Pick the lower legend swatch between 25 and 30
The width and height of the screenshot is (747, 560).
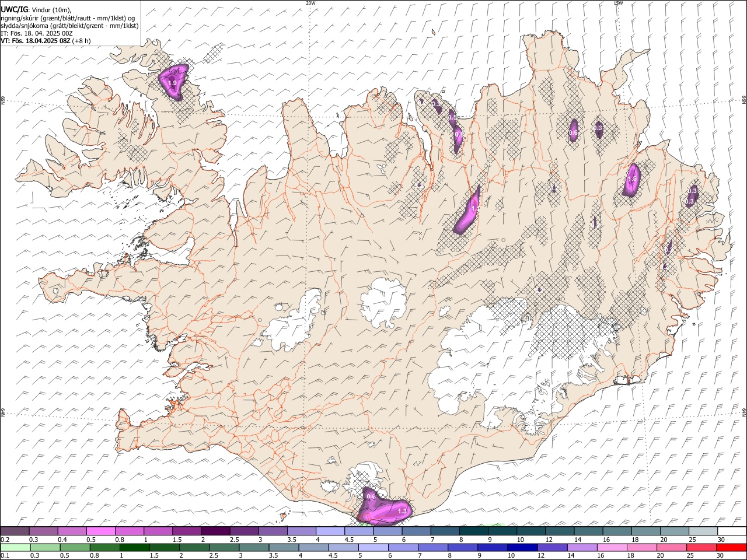coord(702,548)
